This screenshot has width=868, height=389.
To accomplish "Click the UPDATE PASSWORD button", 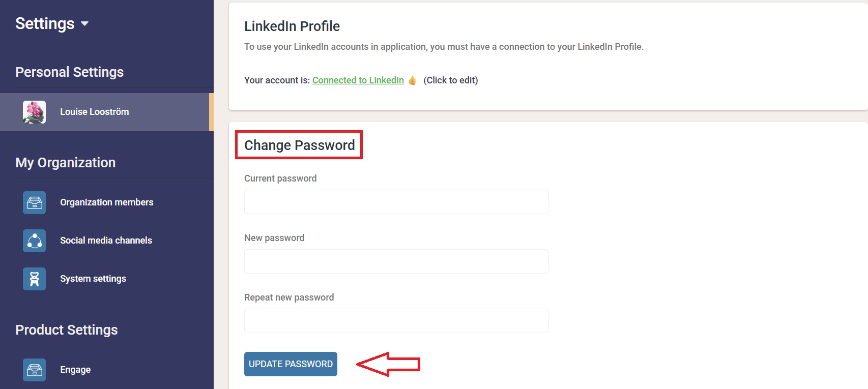I will click(x=291, y=364).
